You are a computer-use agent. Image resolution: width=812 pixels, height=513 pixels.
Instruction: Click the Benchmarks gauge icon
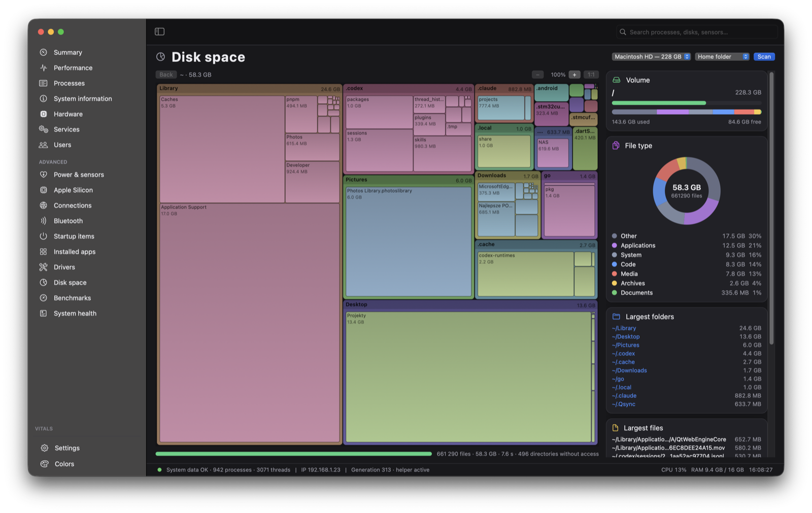(x=44, y=298)
